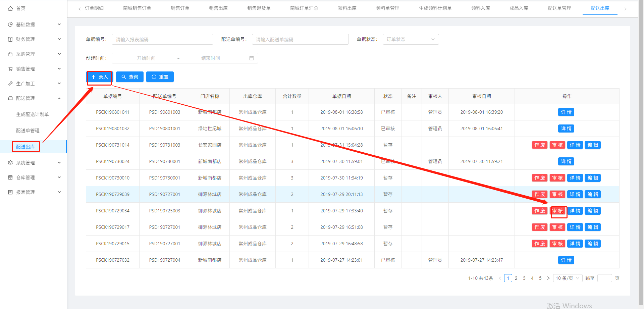Switch to the 销售出库 tab
This screenshot has height=309, width=644.
tap(218, 8)
